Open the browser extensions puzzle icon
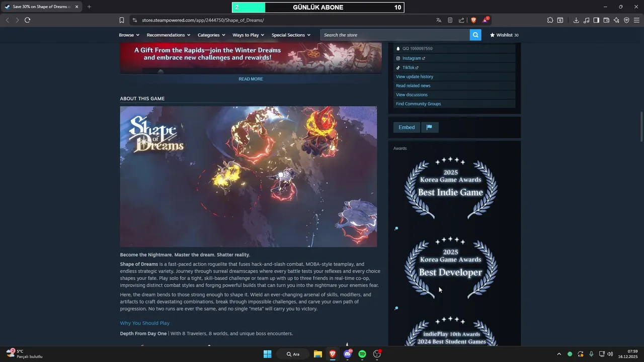Viewport: 644px width, 362px height. (550, 20)
